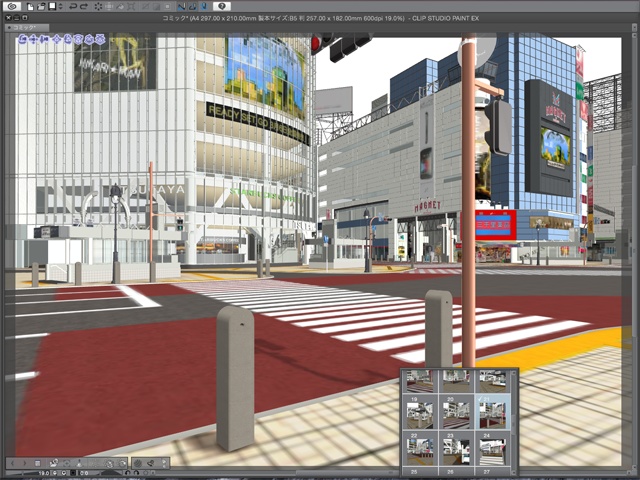This screenshot has height=480, width=640.
Task: Toggle Snap to Special Ruler
Action: point(192,6)
